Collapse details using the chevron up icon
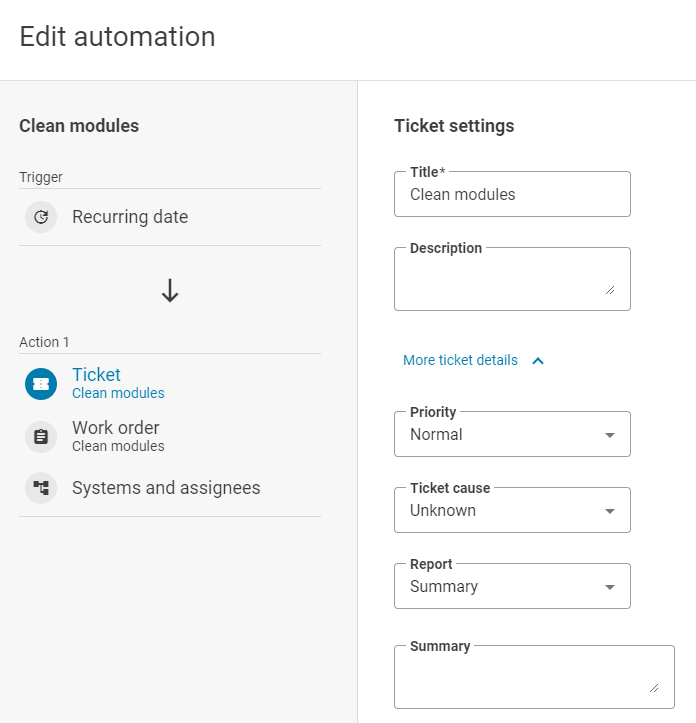Image resolution: width=696 pixels, height=723 pixels. click(538, 361)
